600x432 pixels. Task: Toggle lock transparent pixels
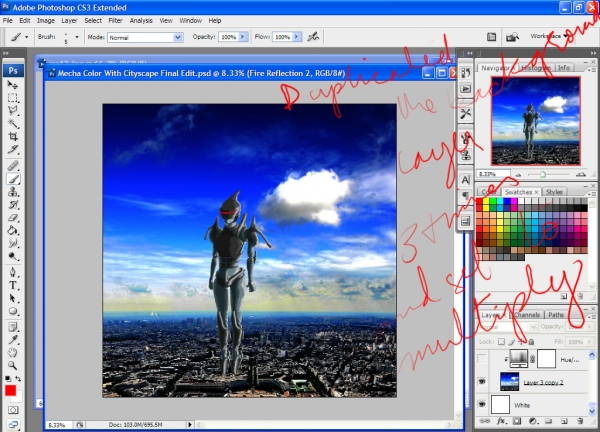pos(501,342)
